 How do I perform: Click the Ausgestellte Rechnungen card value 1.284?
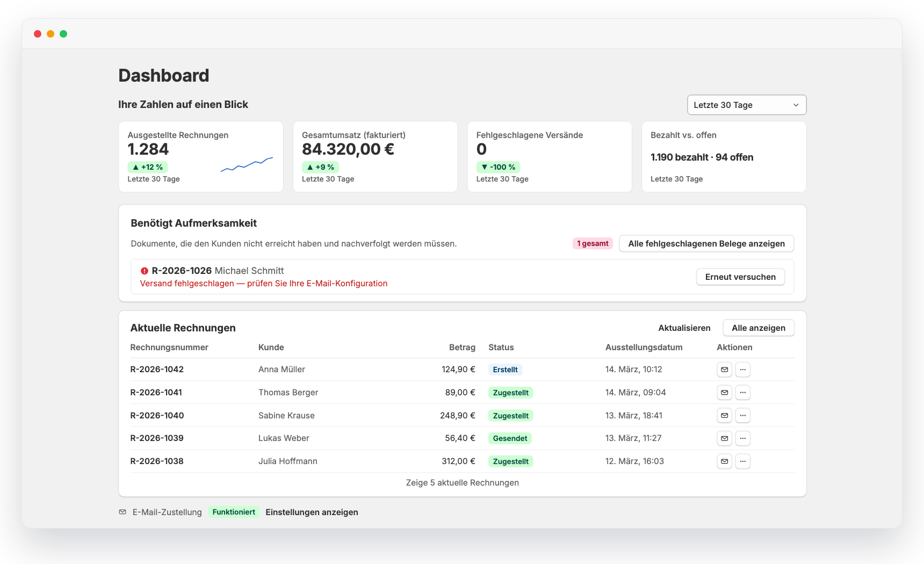pyautogui.click(x=148, y=149)
